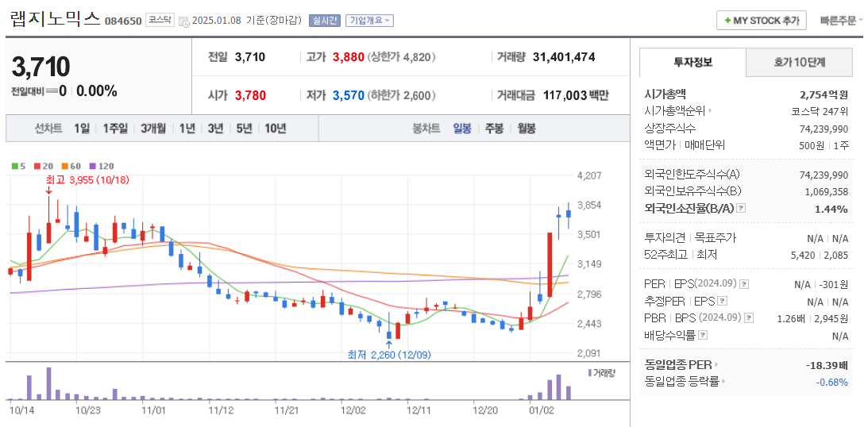Select the 1일 line chart period
Image resolution: width=868 pixels, height=427 pixels.
tap(82, 129)
